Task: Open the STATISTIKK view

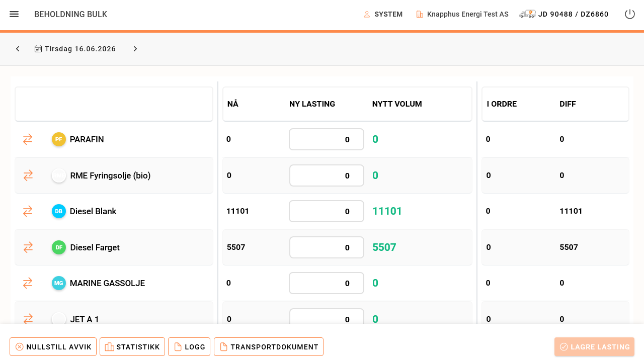Action: [x=132, y=347]
